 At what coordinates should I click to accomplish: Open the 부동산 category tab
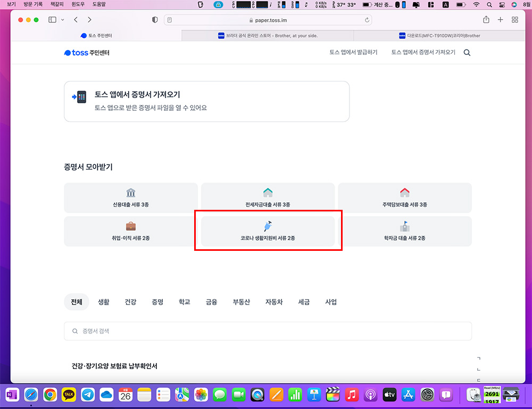tap(241, 301)
